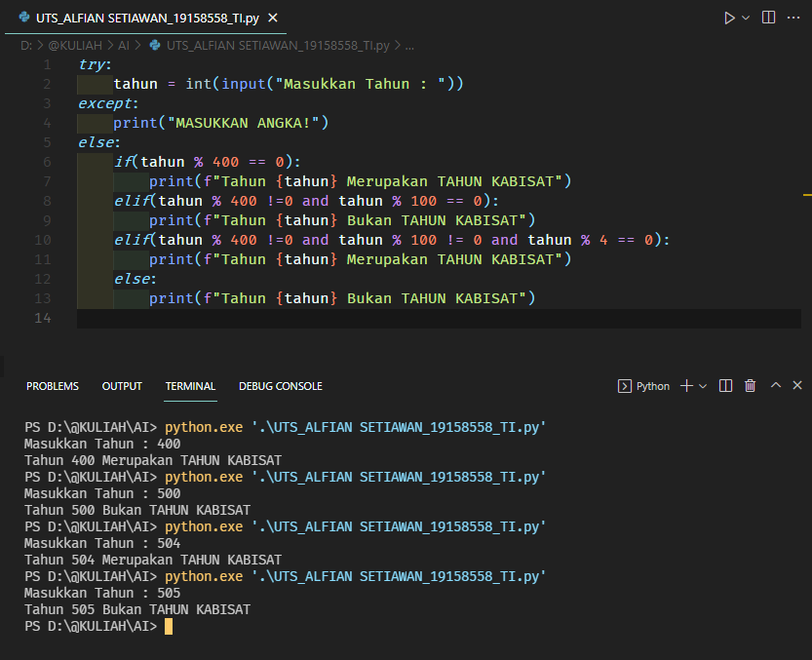Select the TERMINAL panel tab
Screen dimensions: 812x660
click(190, 386)
